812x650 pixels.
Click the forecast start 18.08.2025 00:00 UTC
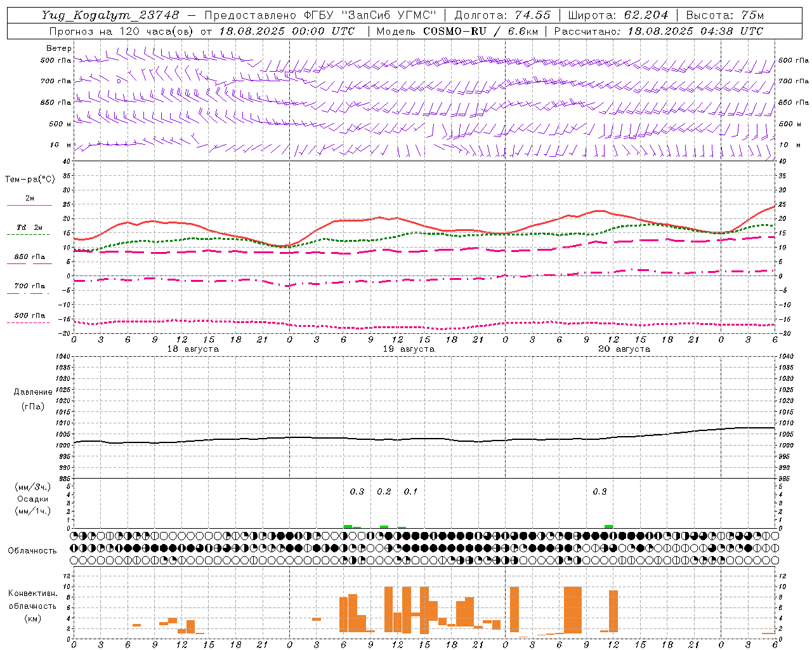[x=287, y=31]
